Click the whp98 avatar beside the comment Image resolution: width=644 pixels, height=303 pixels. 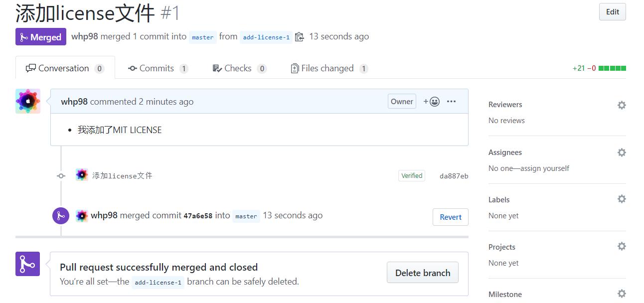click(28, 101)
